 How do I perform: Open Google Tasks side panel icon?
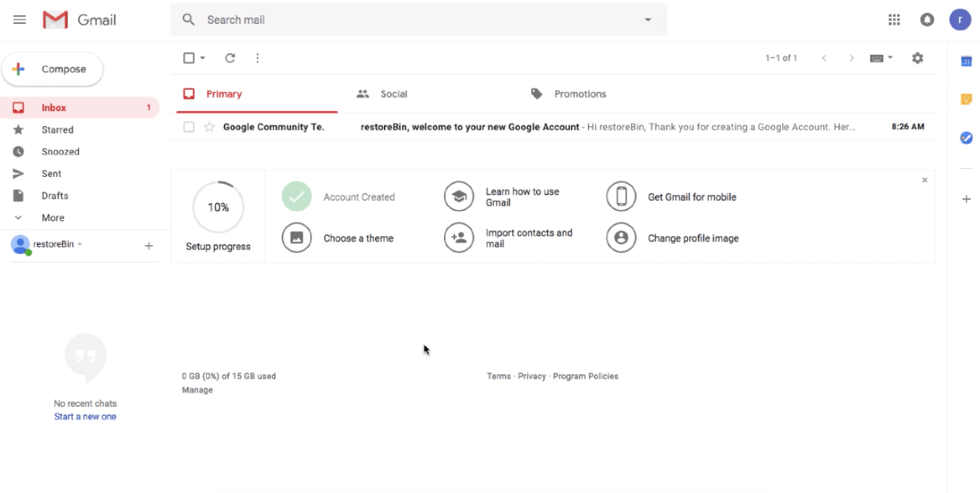click(966, 137)
